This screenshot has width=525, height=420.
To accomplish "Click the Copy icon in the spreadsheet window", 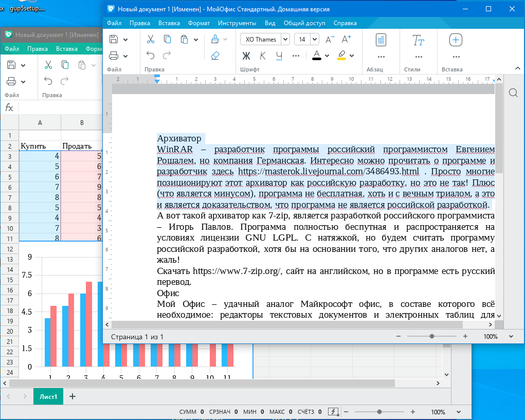I will (65, 65).
